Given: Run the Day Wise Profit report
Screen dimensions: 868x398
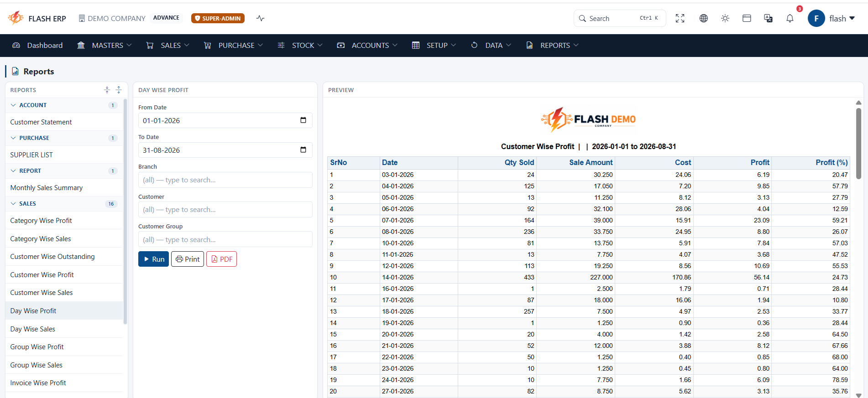Looking at the screenshot, I should point(153,259).
